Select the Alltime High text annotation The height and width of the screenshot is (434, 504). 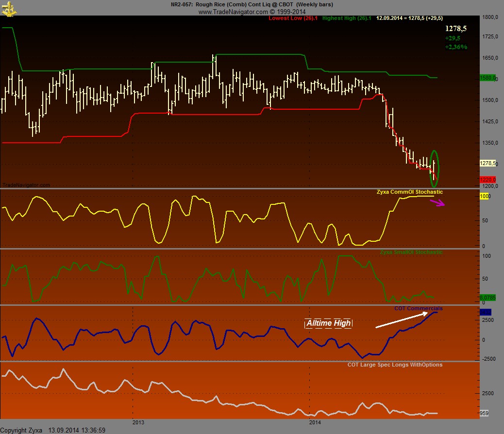(x=328, y=323)
